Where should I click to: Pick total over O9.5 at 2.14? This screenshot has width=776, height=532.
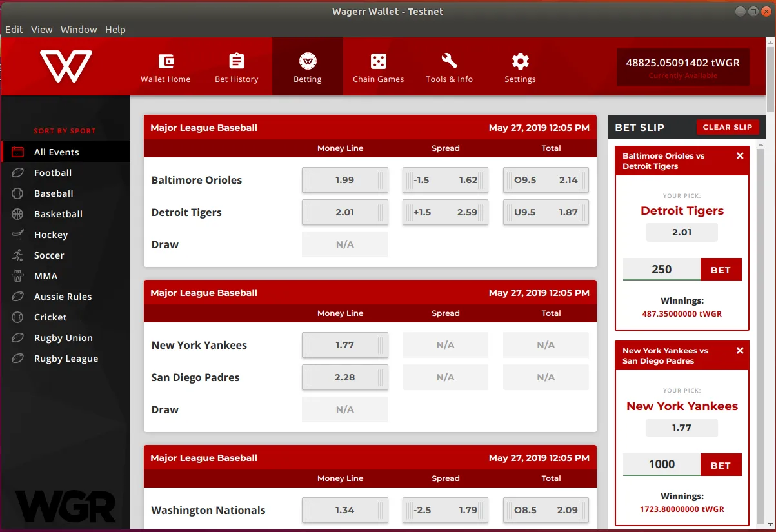(x=546, y=180)
